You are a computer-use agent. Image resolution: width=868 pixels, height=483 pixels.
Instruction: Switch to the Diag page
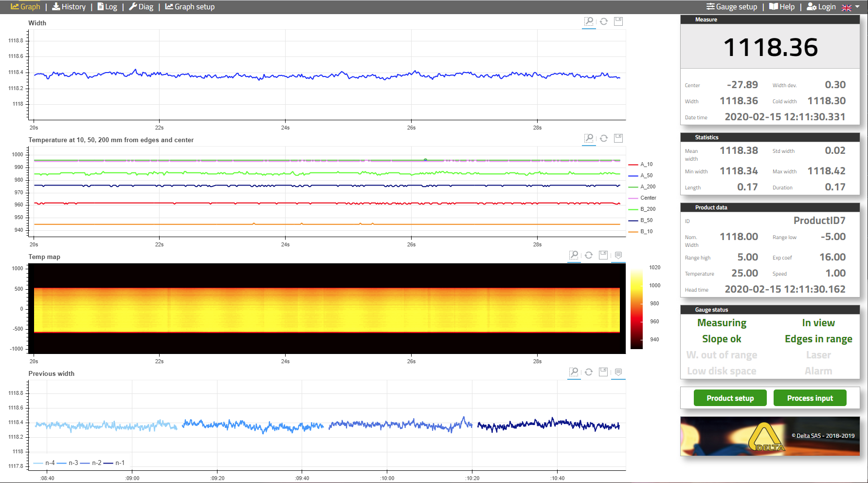pyautogui.click(x=141, y=7)
